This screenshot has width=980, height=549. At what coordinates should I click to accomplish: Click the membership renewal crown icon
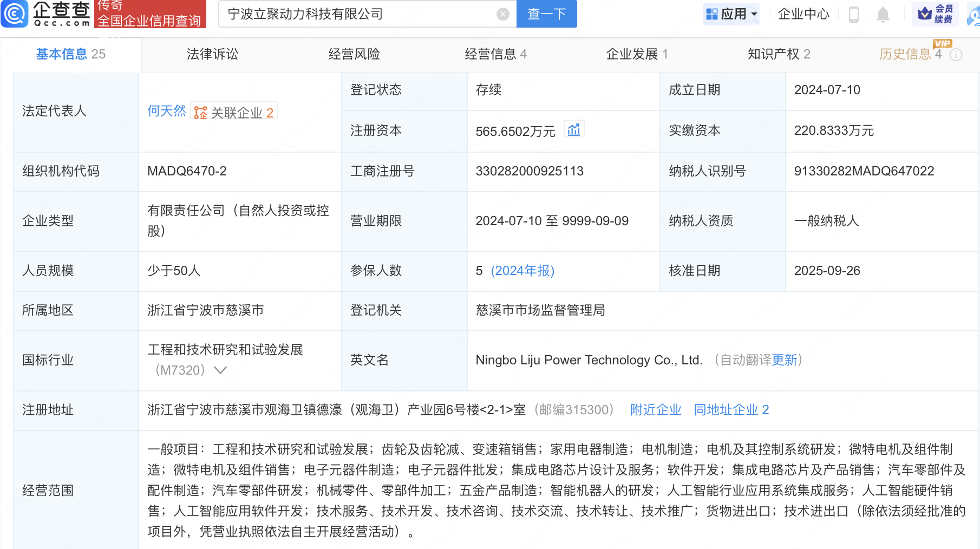[x=925, y=14]
